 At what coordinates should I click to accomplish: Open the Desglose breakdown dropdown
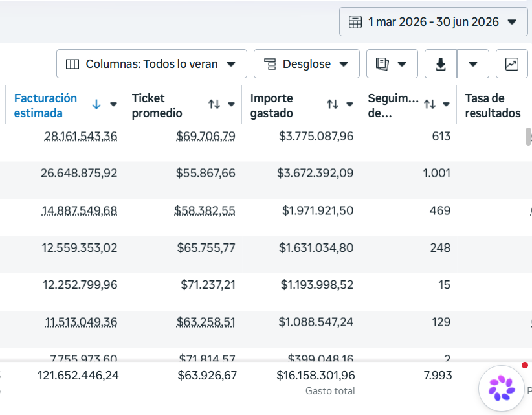click(306, 64)
